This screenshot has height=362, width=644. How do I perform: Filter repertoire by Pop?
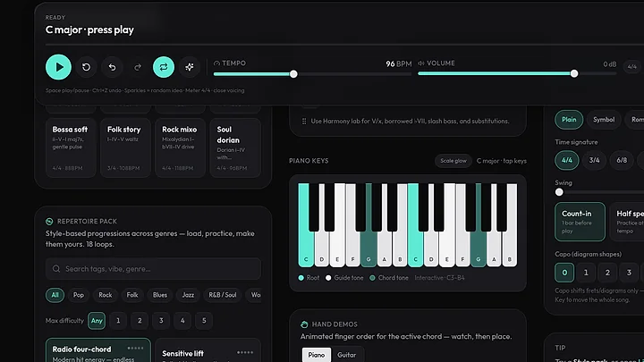pyautogui.click(x=79, y=295)
